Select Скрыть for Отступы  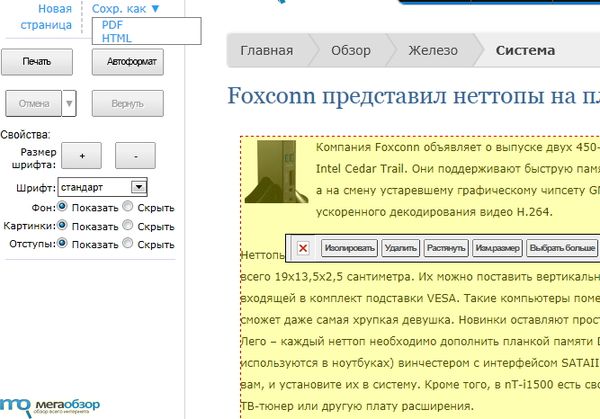coord(128,243)
